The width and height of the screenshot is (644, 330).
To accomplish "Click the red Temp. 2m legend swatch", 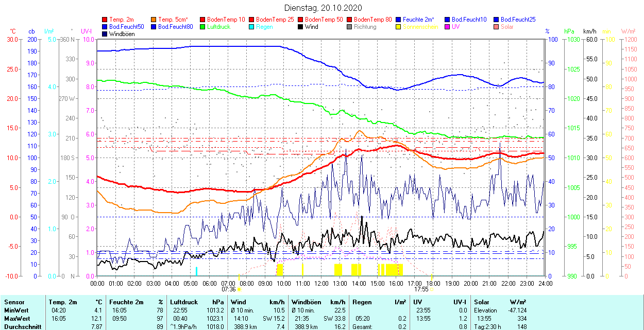I will pos(105,20).
